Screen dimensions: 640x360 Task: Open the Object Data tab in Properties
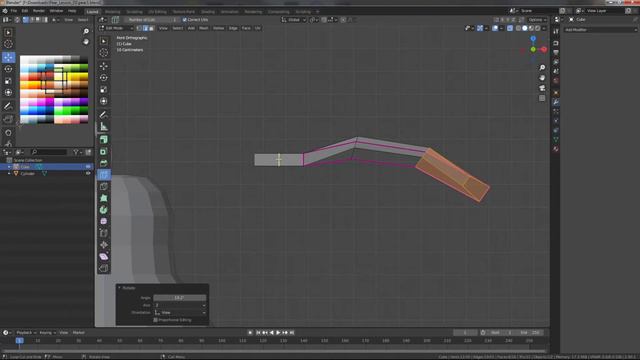tap(556, 140)
